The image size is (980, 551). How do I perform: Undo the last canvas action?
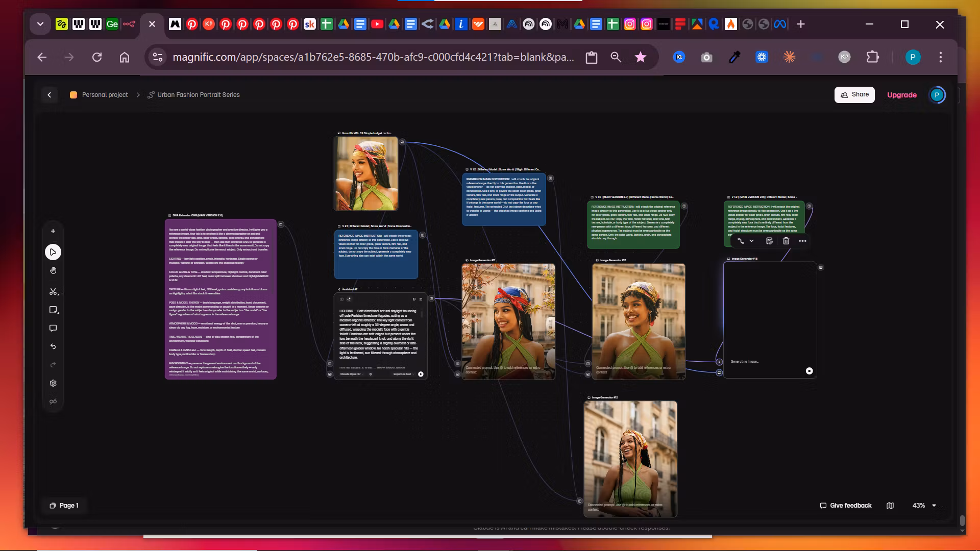tap(53, 346)
